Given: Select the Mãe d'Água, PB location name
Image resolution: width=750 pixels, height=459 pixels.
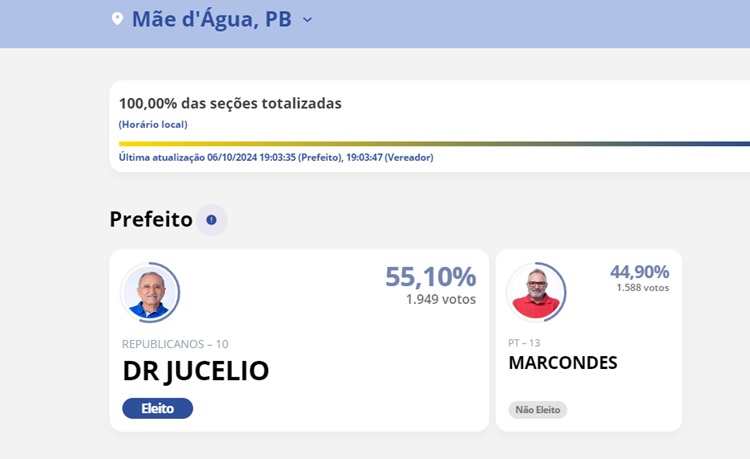Looking at the screenshot, I should [211, 19].
